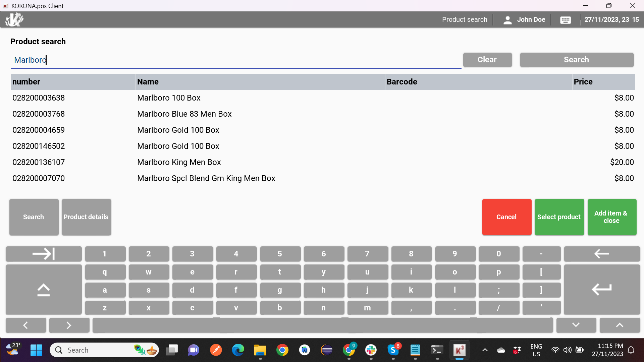Open File Explorer from taskbar
This screenshot has height=362, width=644.
[260, 350]
